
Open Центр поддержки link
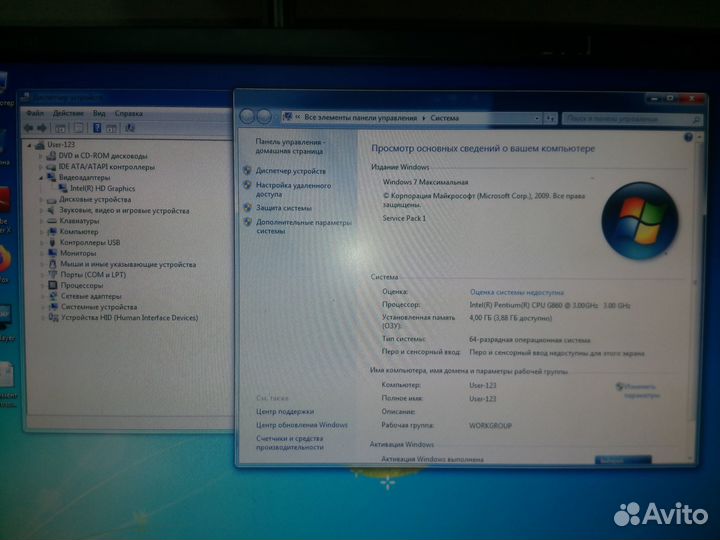click(x=285, y=411)
